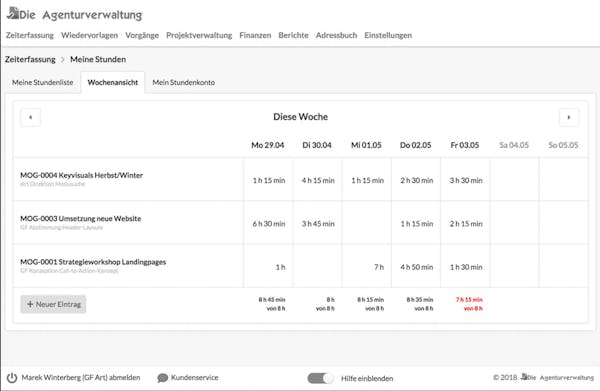Go to the next week arrow

(x=569, y=117)
